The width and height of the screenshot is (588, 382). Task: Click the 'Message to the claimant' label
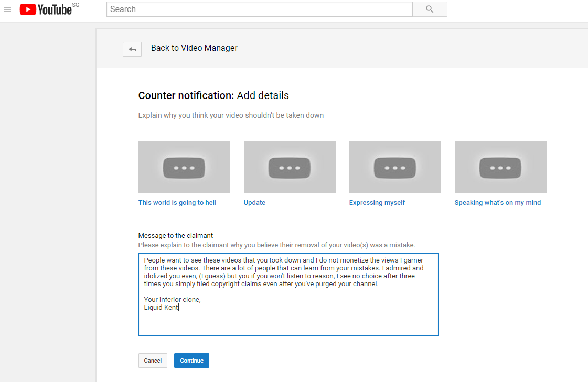click(176, 236)
